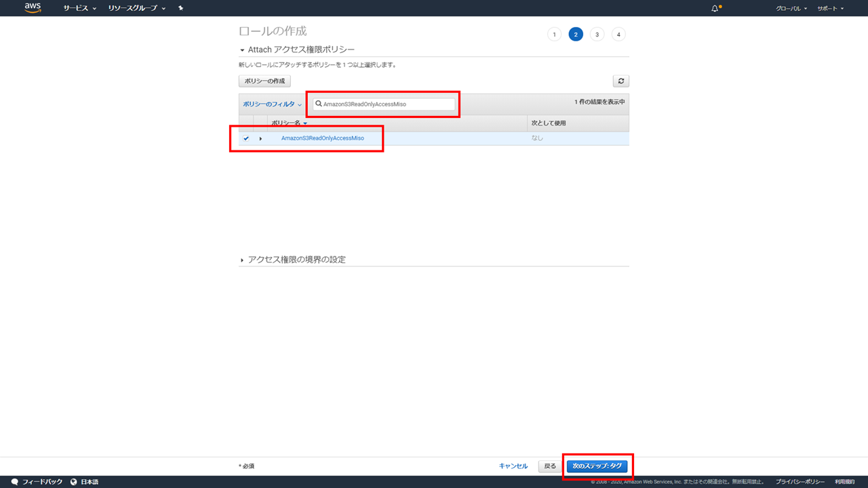Screen dimensions: 868x488
Task: Click the policy search input field
Action: pos(387,104)
